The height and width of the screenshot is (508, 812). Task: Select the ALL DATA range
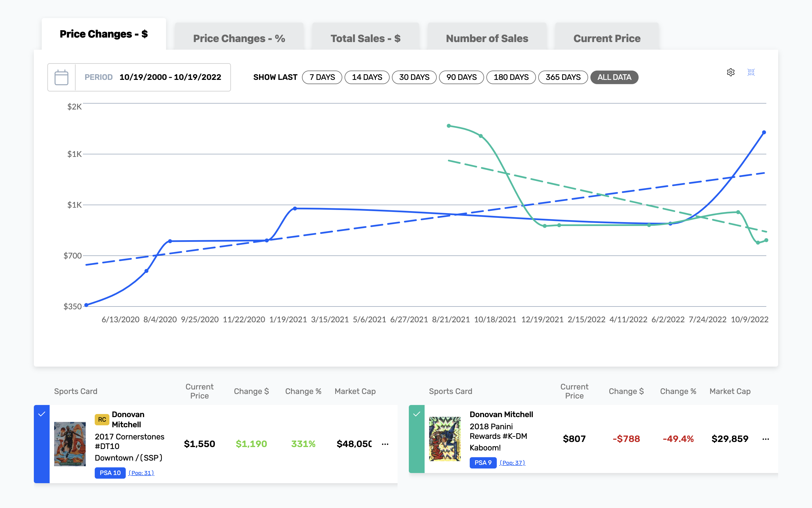(x=614, y=77)
